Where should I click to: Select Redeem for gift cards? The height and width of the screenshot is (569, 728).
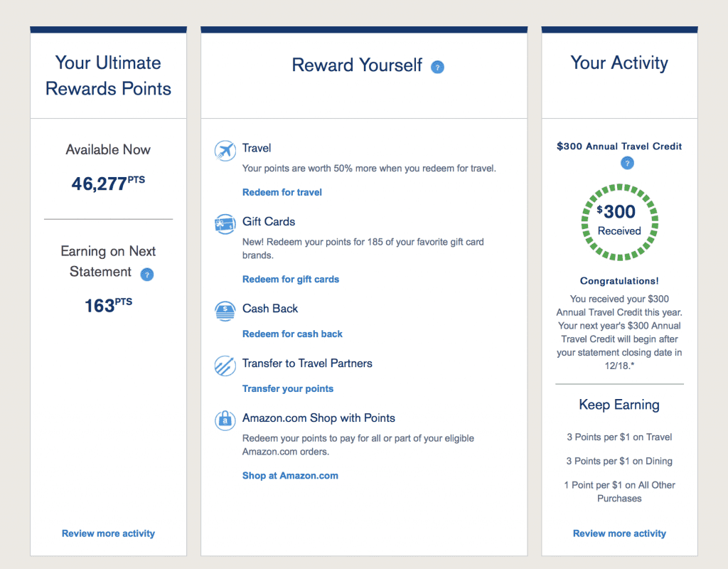[x=291, y=279]
